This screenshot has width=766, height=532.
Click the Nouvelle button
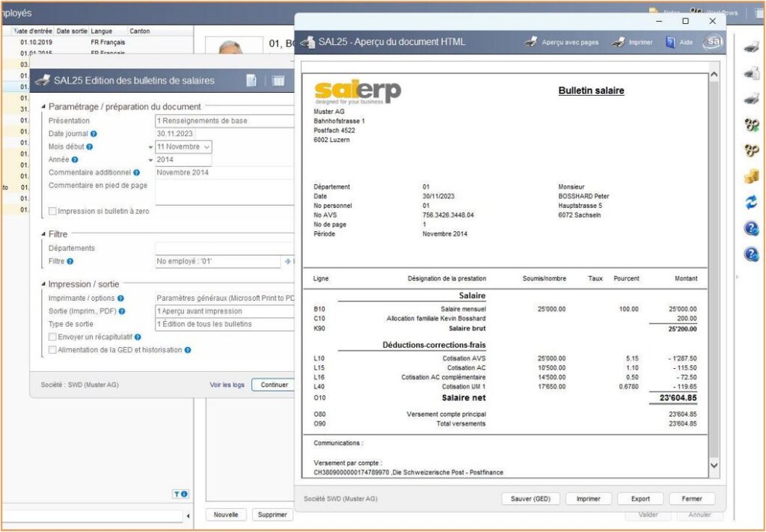pos(226,515)
